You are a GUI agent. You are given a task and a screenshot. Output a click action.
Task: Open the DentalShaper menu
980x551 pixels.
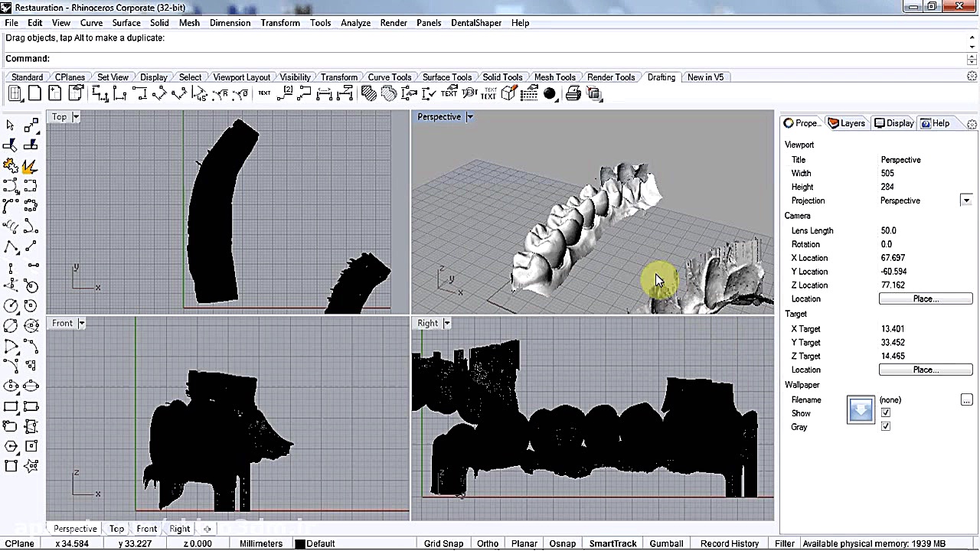475,23
